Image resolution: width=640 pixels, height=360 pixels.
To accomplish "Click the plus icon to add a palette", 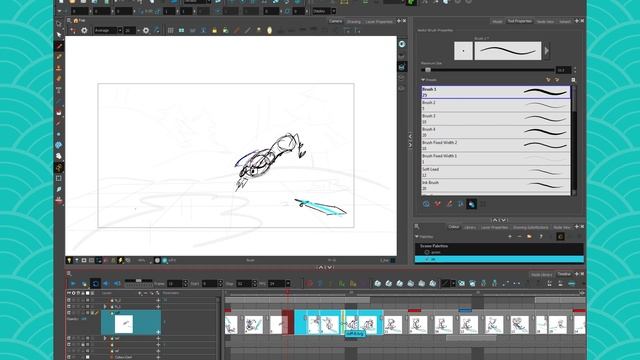I will [510, 236].
